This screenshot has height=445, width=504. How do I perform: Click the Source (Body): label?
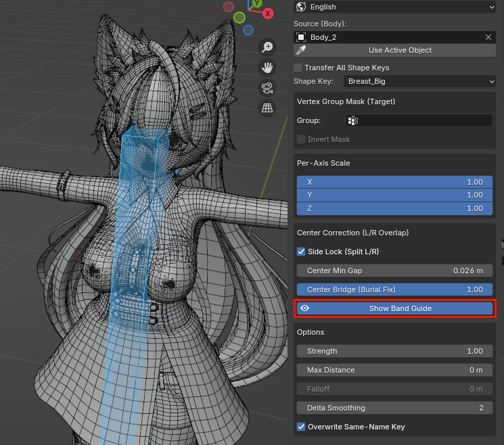coord(320,24)
